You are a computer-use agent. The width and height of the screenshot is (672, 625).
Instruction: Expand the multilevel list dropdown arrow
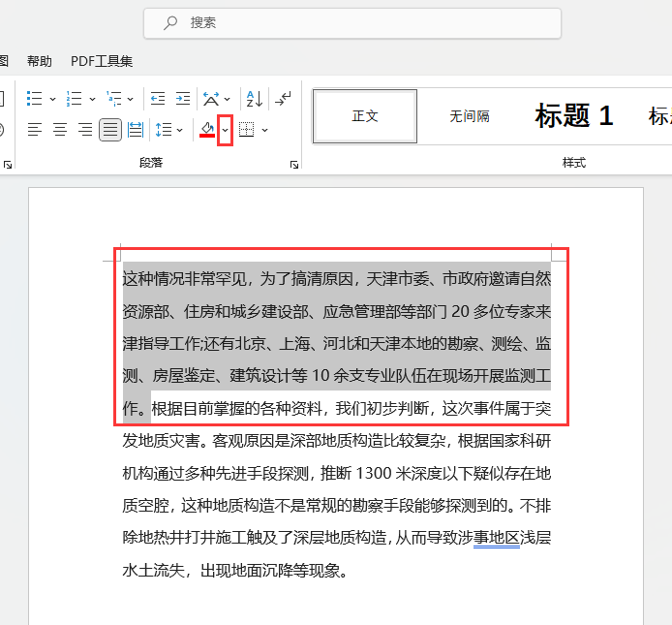click(131, 99)
